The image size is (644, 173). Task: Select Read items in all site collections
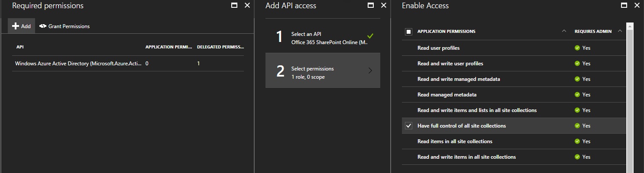(x=514, y=141)
